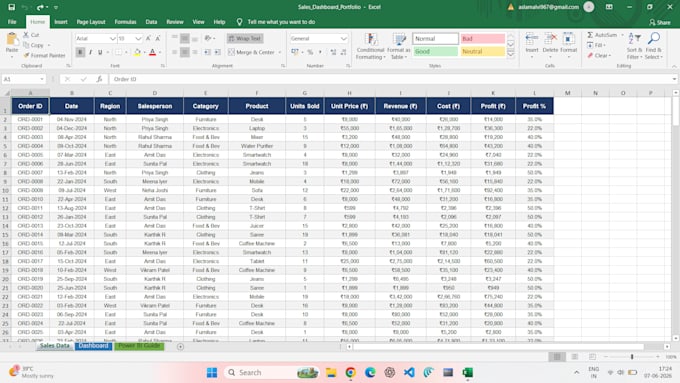
Task: Open the Conditional Formatting menu
Action: tap(371, 46)
